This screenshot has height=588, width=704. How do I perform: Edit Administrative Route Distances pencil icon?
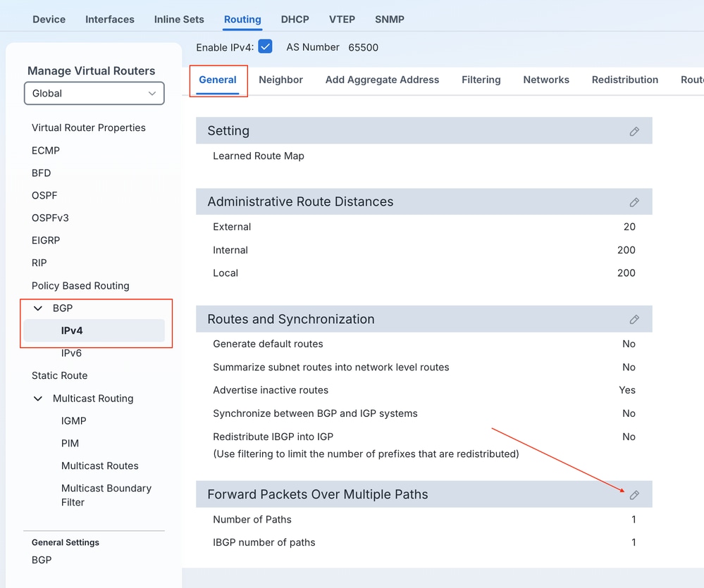click(634, 202)
